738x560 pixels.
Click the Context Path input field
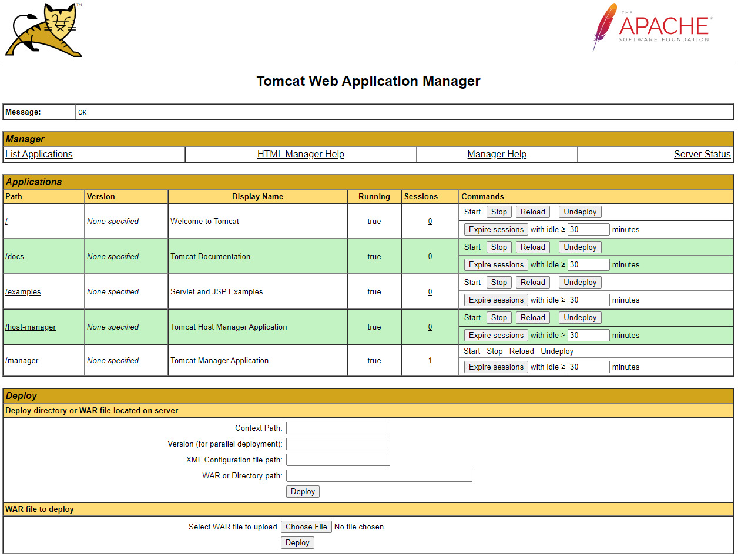coord(338,428)
